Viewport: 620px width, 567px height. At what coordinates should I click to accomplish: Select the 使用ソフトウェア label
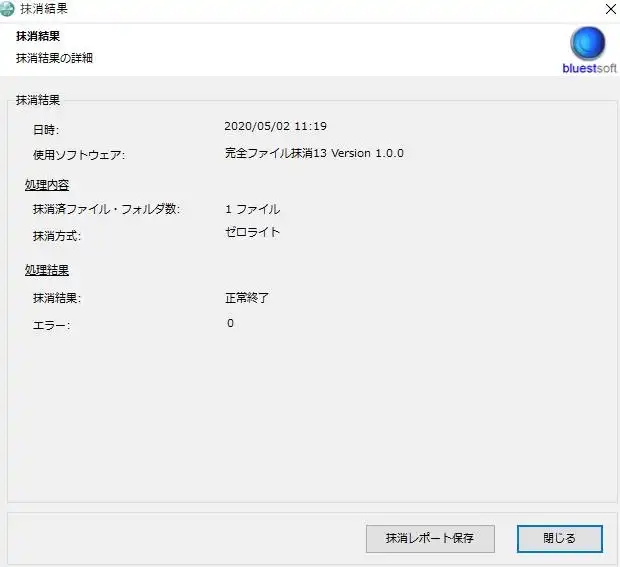click(x=79, y=155)
